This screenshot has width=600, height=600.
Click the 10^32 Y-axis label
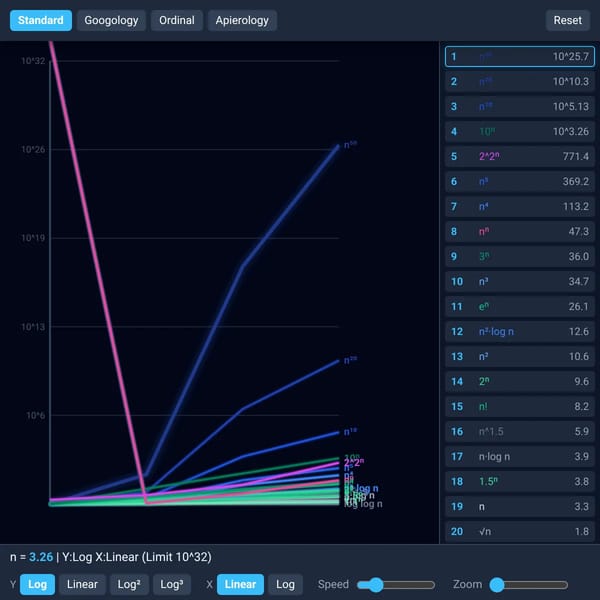click(x=33, y=61)
